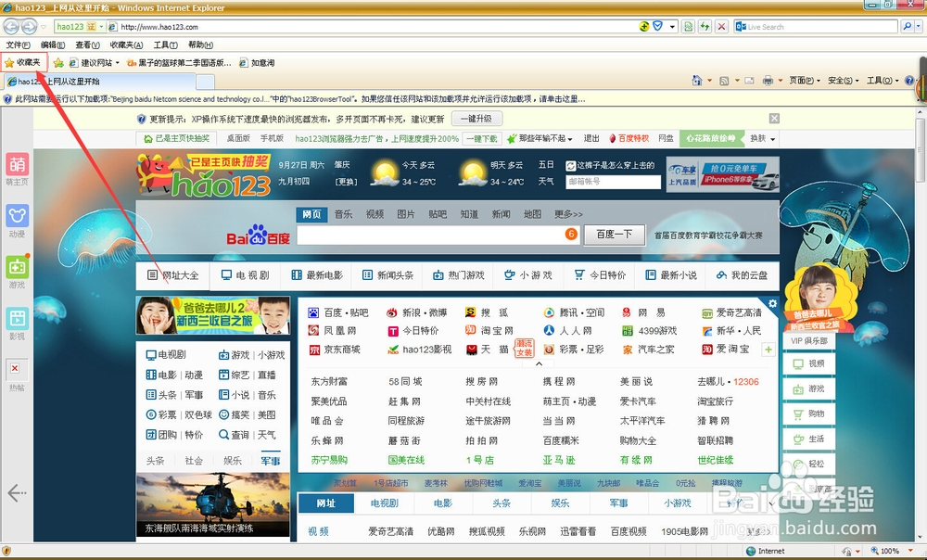Select the 图片 search tab
This screenshot has height=560, width=927.
pos(406,214)
